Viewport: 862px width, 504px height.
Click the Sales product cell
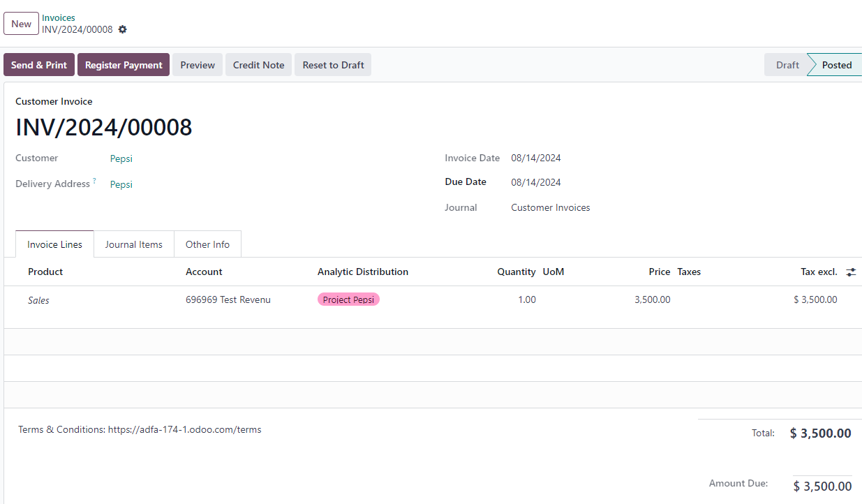click(38, 300)
